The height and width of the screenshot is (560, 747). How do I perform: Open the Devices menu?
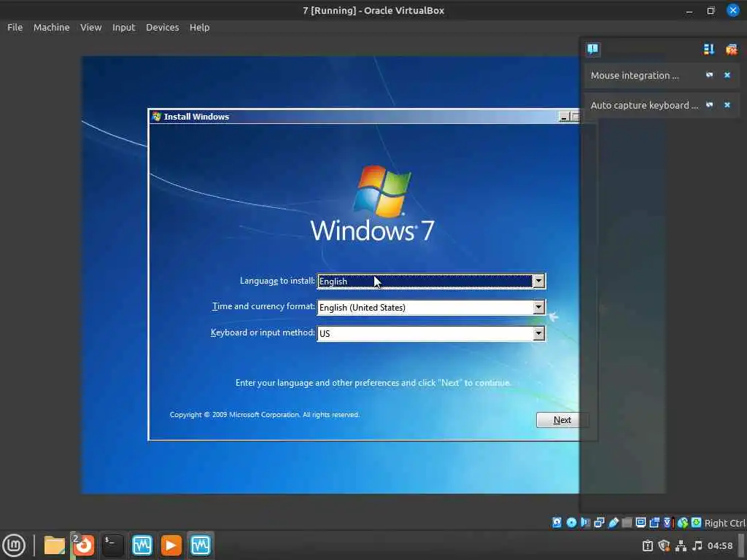(163, 27)
